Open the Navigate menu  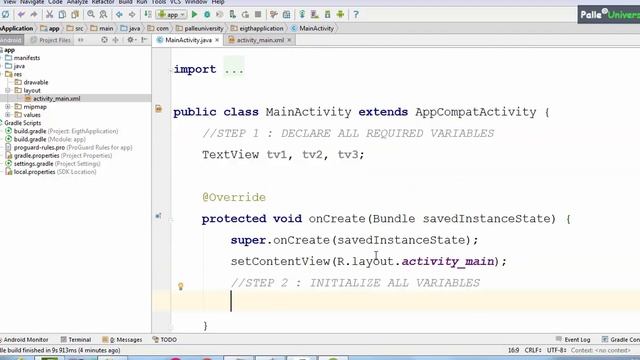pos(32,2)
